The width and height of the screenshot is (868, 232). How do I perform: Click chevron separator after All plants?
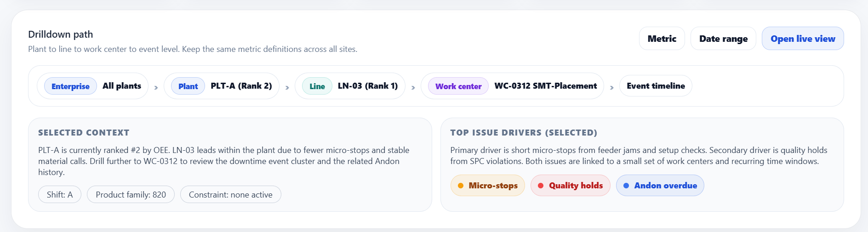[156, 87]
